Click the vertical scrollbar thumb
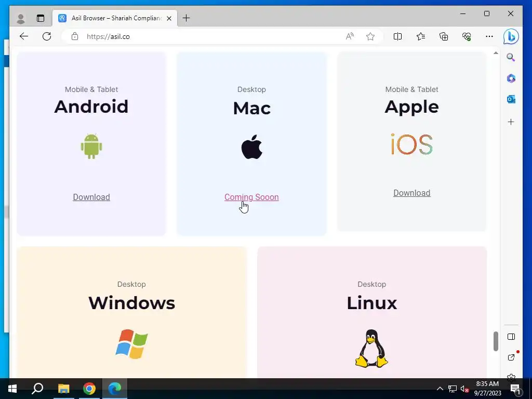 click(496, 341)
